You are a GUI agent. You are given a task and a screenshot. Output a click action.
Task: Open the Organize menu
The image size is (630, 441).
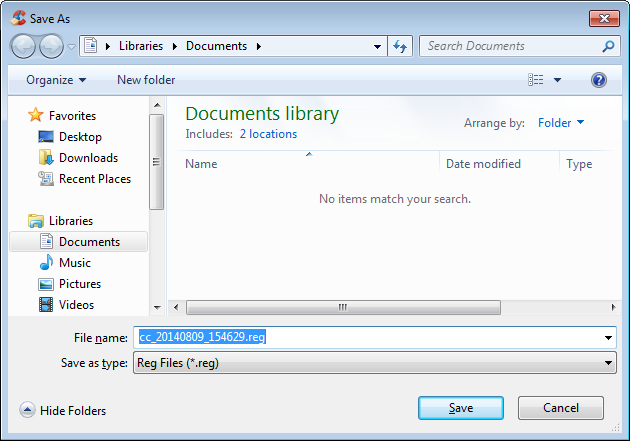point(56,80)
